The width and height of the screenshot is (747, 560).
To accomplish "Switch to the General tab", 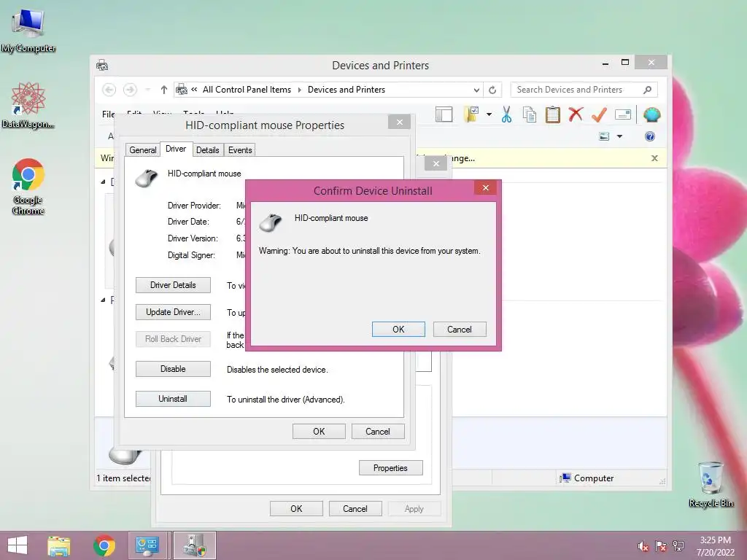I will pos(142,150).
